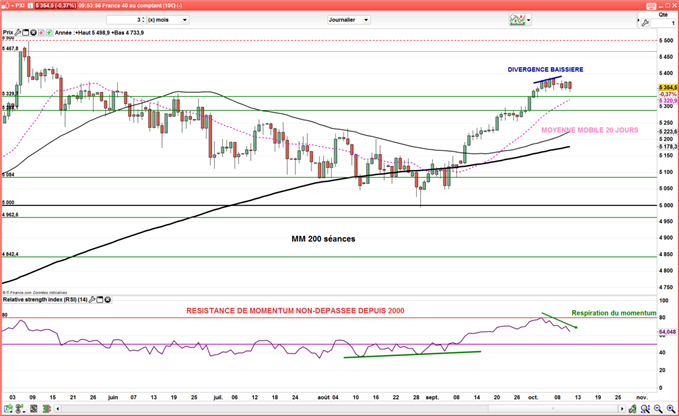Click fourth bottom-left bars icon
Screen dimensions: 679x416
(x=46, y=408)
